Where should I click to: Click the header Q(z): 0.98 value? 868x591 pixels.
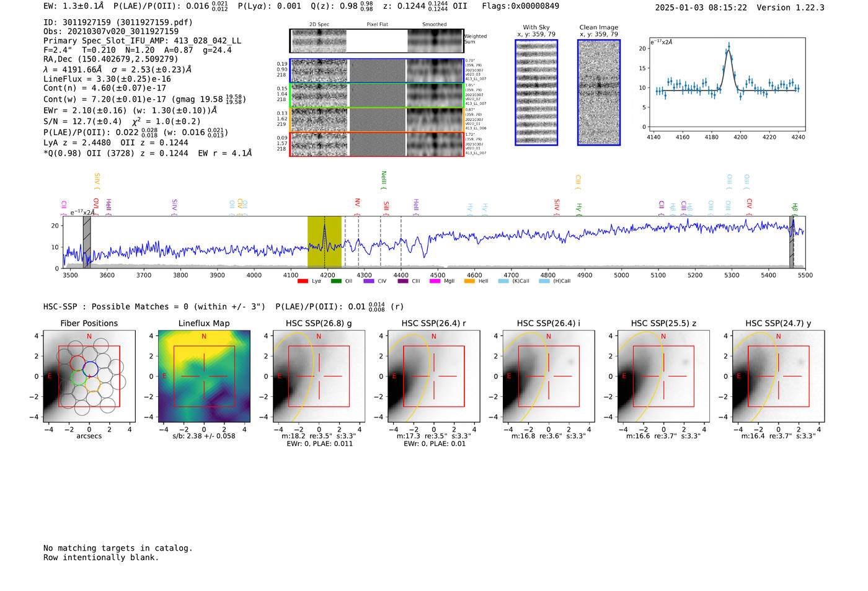pyautogui.click(x=342, y=6)
